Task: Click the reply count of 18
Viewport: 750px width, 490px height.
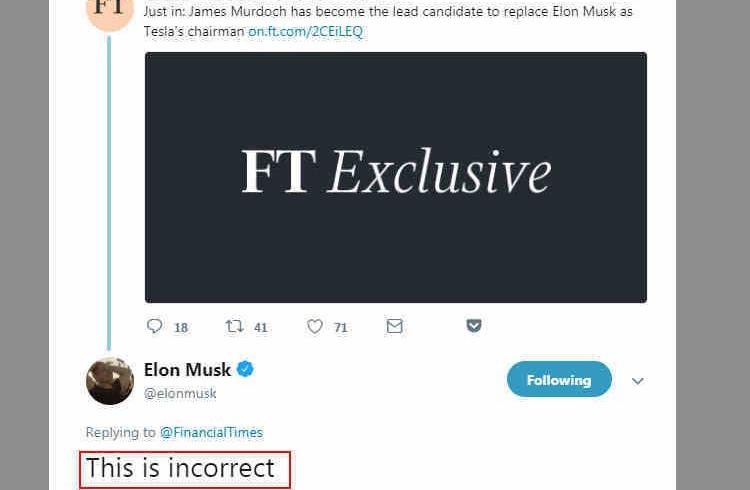Action: pos(181,327)
